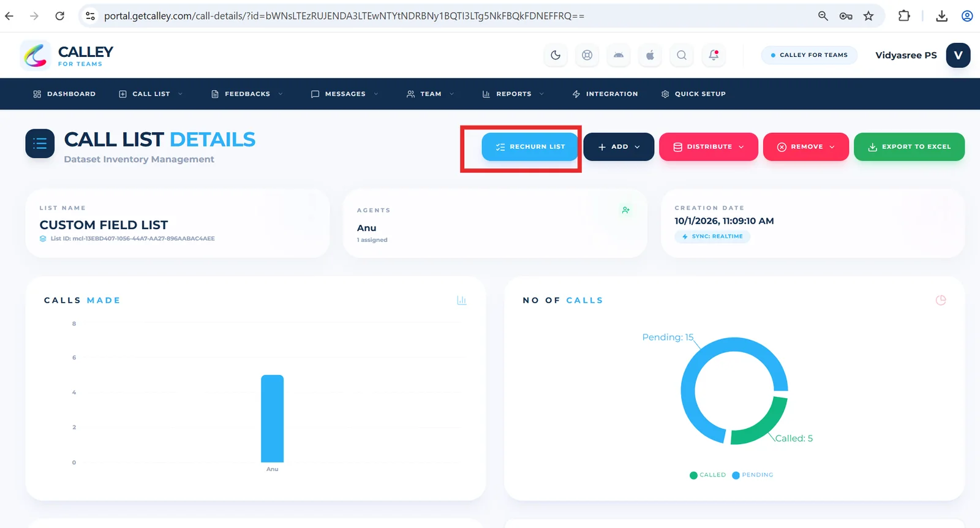Viewport: 980px width, 528px height.
Task: Click the Calley for Teams badge
Action: (809, 55)
